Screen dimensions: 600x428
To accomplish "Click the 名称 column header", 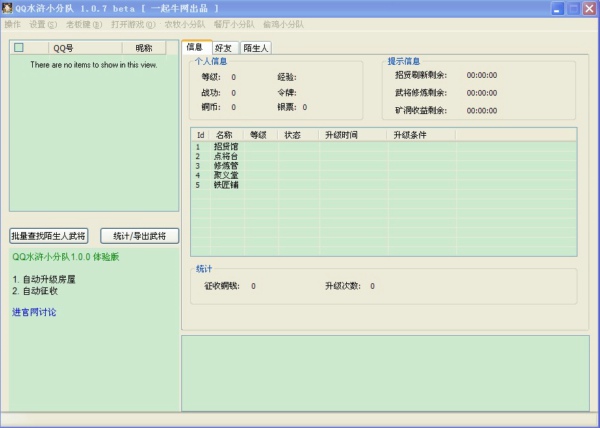I will click(x=227, y=135).
